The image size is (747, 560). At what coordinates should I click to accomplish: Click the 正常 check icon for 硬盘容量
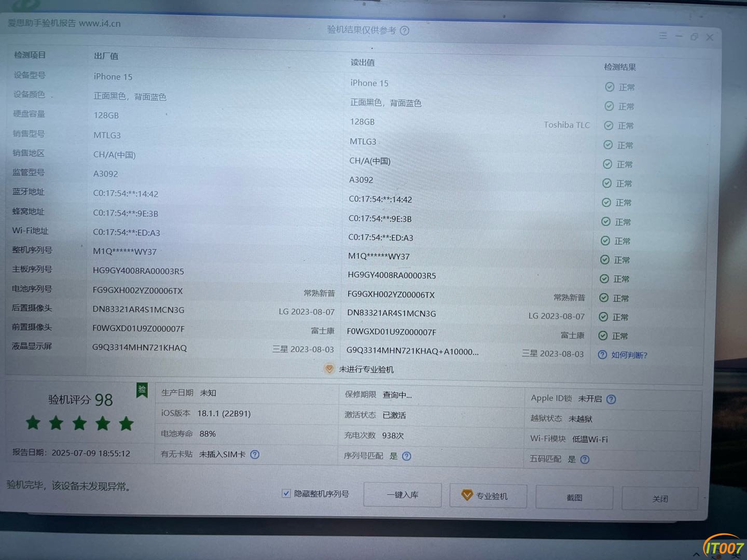pos(608,125)
